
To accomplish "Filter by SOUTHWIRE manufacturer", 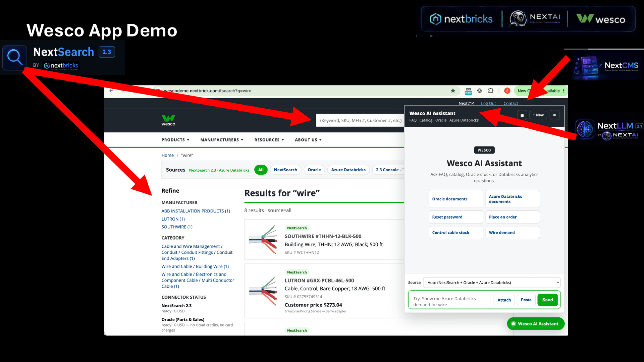I will (177, 227).
